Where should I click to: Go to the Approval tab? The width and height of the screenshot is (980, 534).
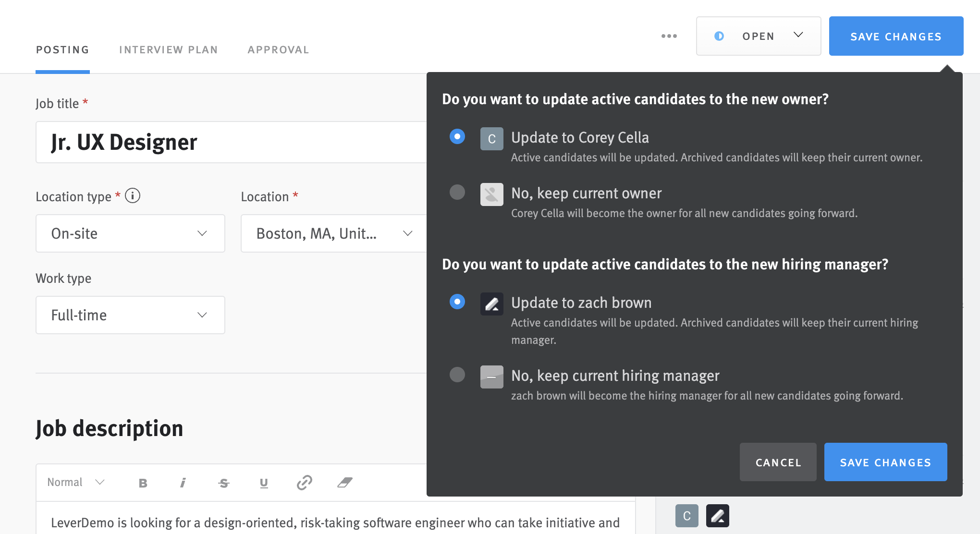coord(278,50)
